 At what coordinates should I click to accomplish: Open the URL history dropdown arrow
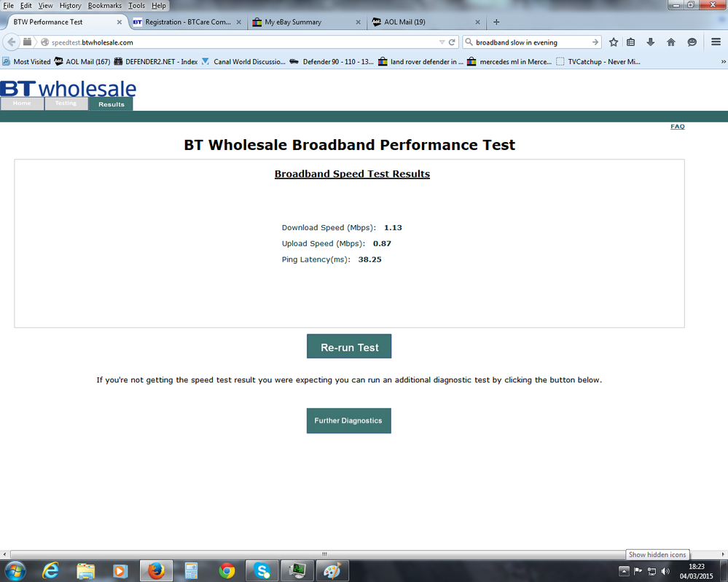442,42
